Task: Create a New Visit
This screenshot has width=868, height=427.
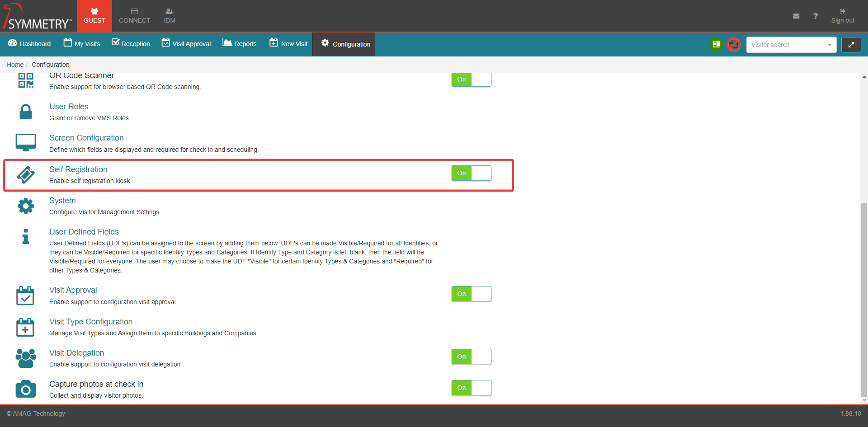Action: 288,44
